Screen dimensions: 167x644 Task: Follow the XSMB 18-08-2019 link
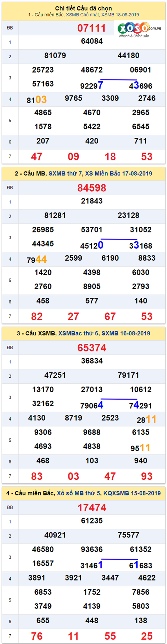click(120, 15)
